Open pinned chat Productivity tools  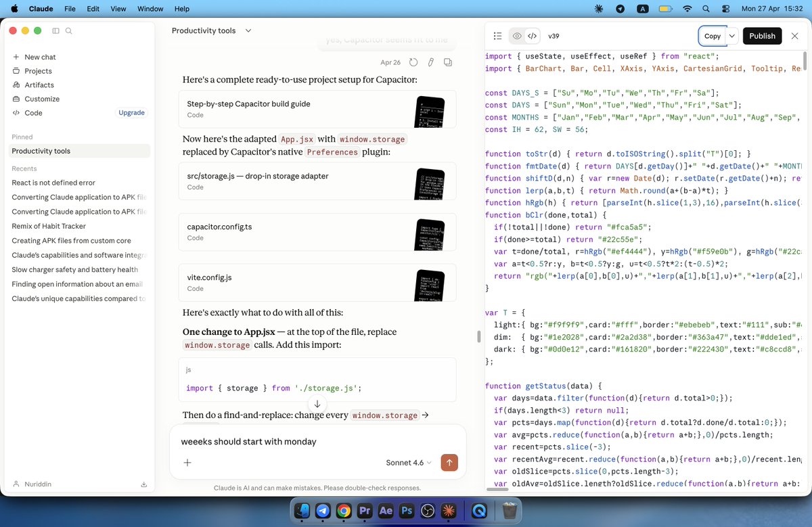80,151
